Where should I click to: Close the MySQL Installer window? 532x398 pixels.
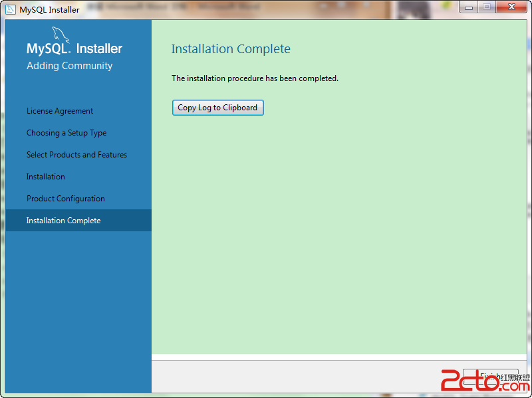coord(511,7)
